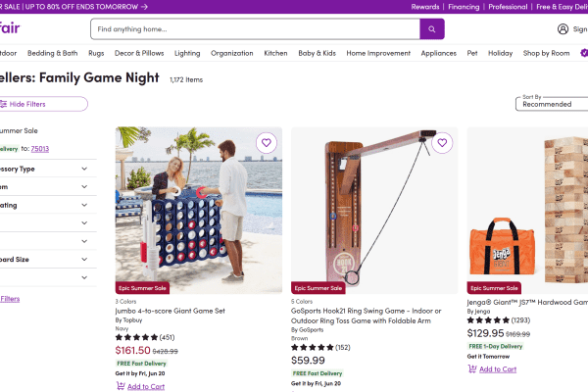Open Jenga Giant JS7 Hardwood Game title
This screenshot has height=392, width=588.
(x=527, y=302)
